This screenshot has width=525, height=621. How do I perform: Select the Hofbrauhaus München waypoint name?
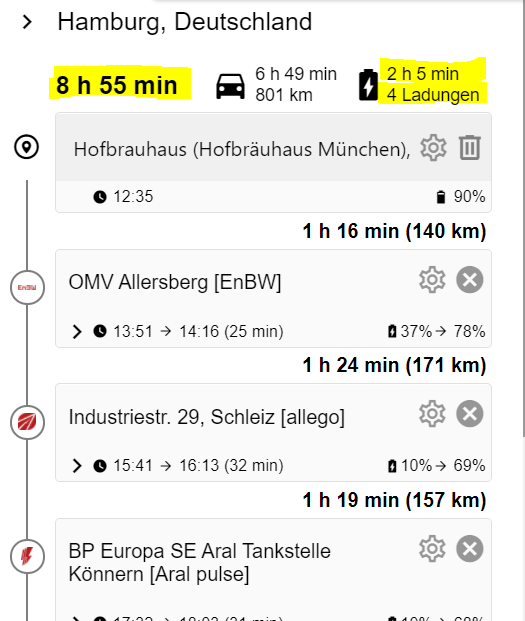(242, 149)
